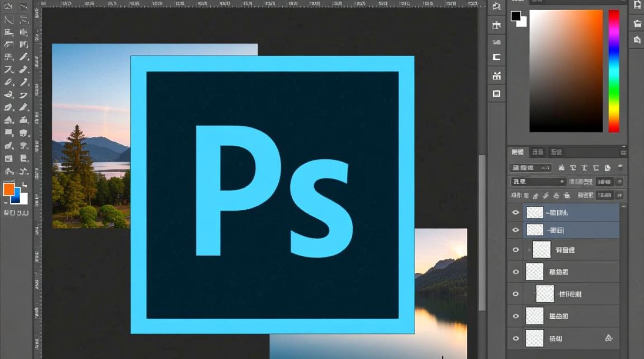The image size is (644, 359).
Task: Click the third icon in the far-right edge strip
Action: click(637, 40)
